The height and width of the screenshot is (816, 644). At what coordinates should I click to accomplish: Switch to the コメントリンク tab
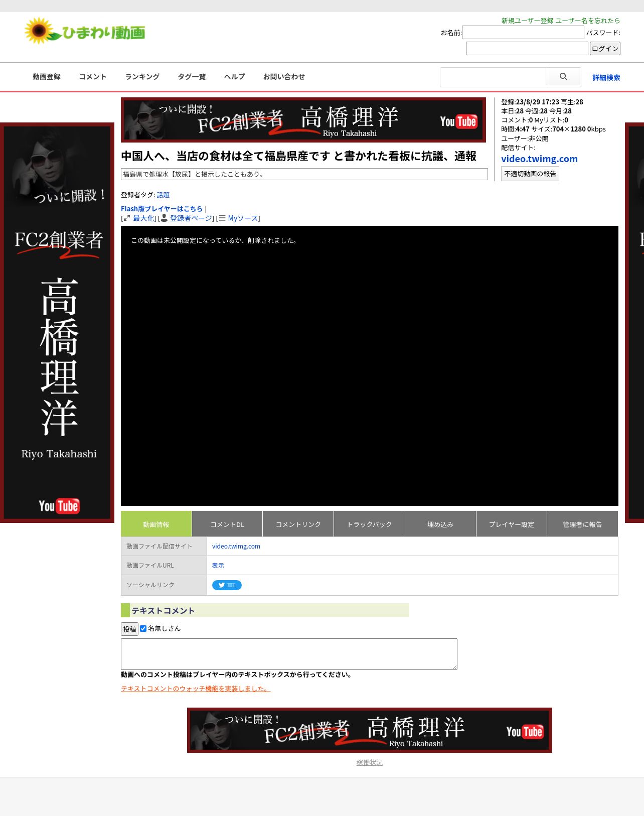point(298,524)
